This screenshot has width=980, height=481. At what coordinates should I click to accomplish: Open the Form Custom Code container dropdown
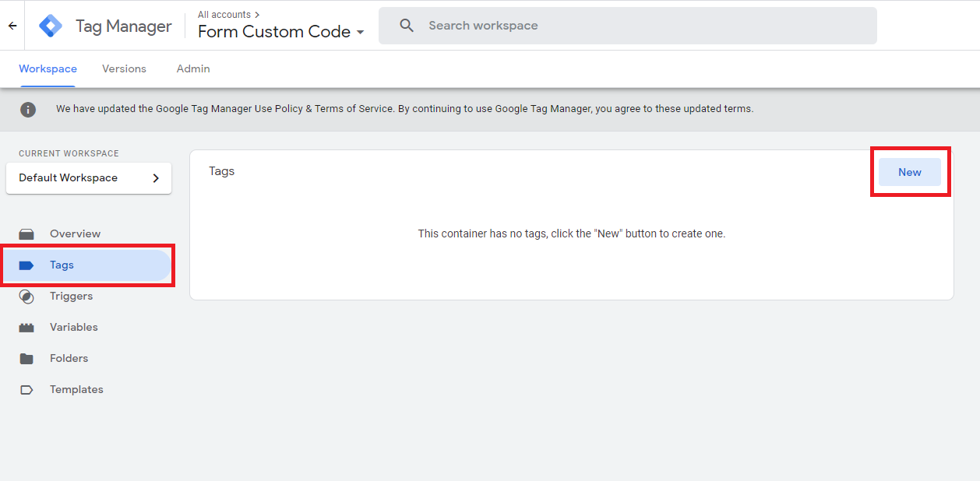(281, 32)
